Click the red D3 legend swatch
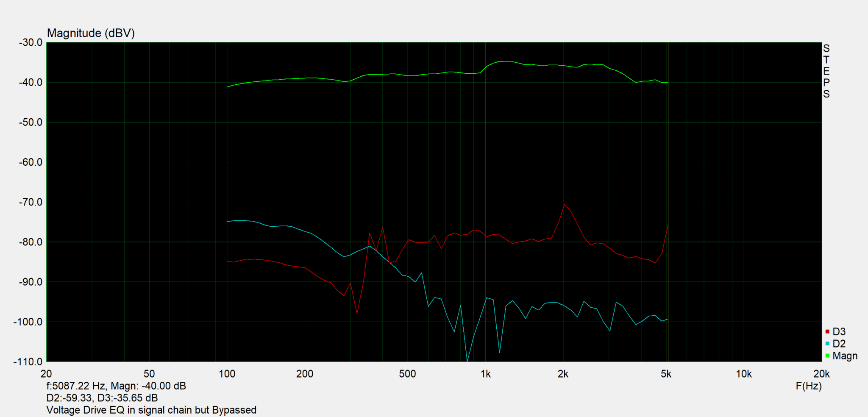The width and height of the screenshot is (868, 417). coord(827,331)
